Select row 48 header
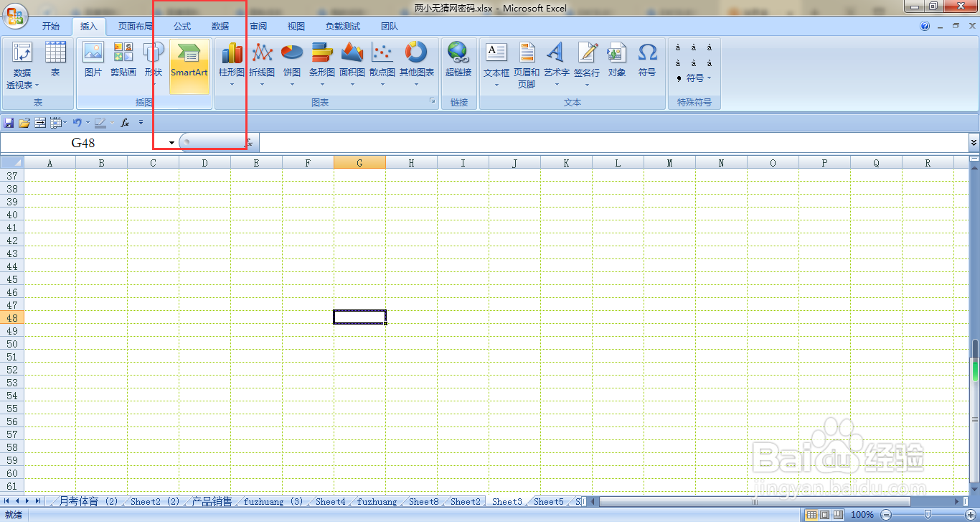 point(11,317)
